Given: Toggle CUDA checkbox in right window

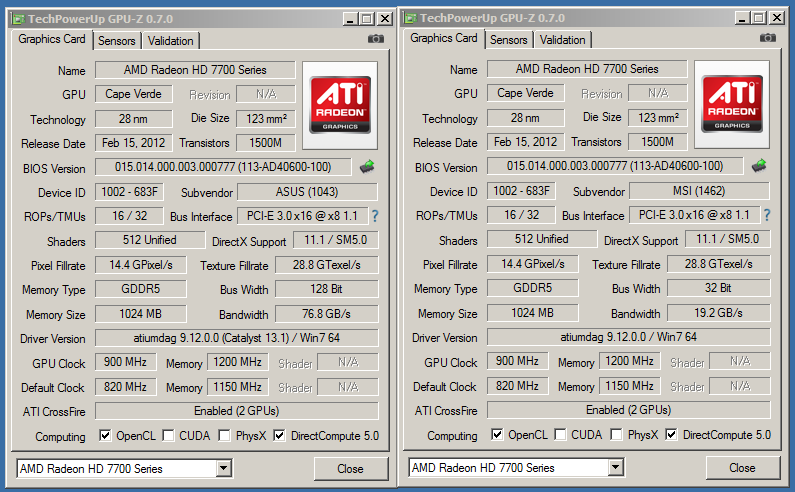Looking at the screenshot, I should 560,434.
